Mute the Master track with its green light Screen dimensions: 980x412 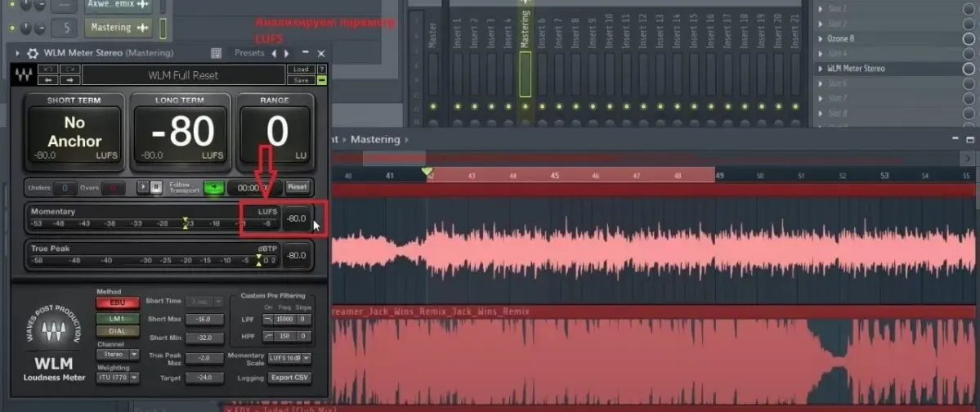[432, 106]
